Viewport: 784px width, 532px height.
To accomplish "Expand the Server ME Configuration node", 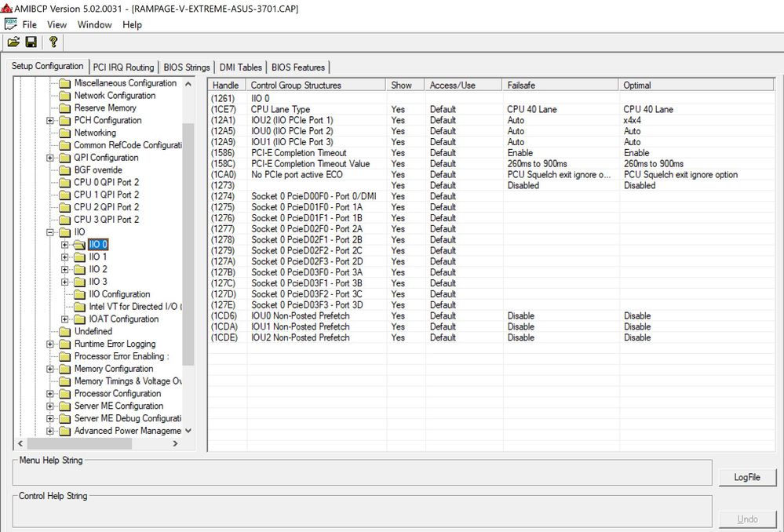I will coord(49,406).
